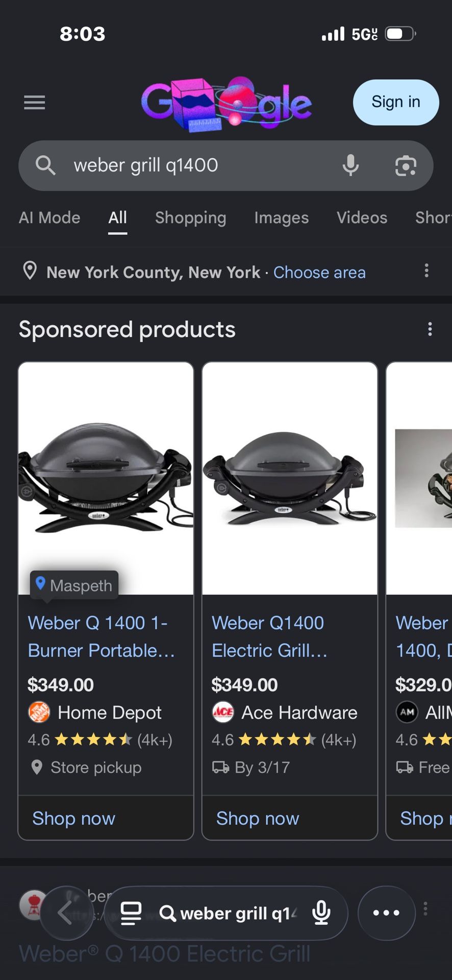Open the Home Depot grill product image

106,478
